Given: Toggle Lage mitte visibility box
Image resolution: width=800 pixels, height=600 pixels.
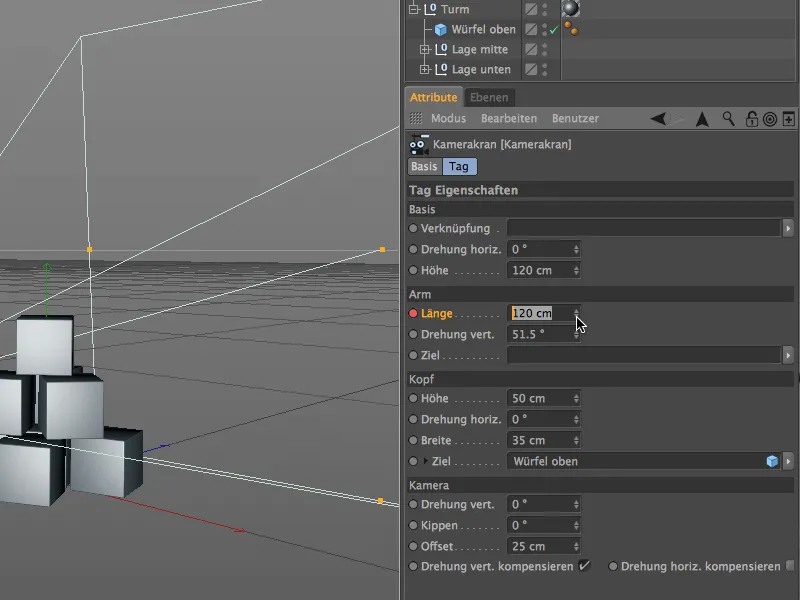Looking at the screenshot, I should (x=531, y=49).
